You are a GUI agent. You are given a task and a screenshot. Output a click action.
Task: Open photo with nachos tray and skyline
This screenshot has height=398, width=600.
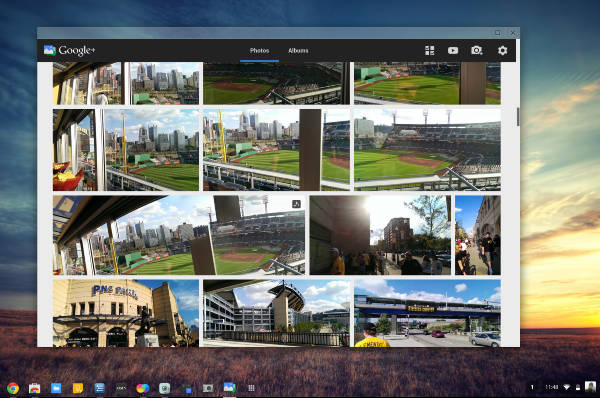click(x=126, y=150)
